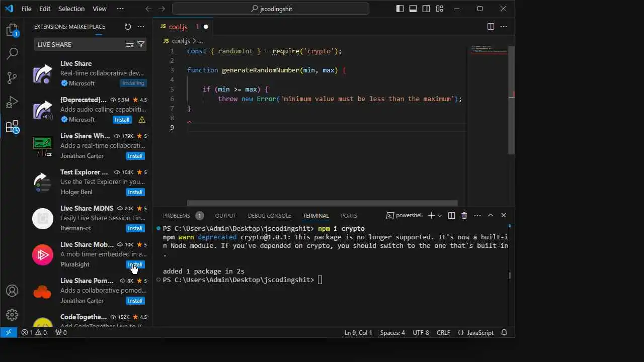The width and height of the screenshot is (644, 362).
Task: Open extensions view more actions menu
Action: (141, 27)
